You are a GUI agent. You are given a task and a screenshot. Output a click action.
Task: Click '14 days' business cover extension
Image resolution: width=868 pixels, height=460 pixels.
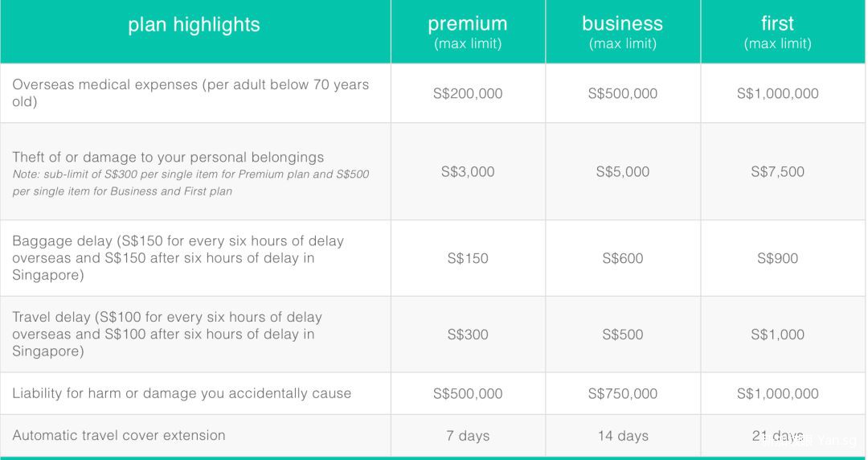[622, 436]
